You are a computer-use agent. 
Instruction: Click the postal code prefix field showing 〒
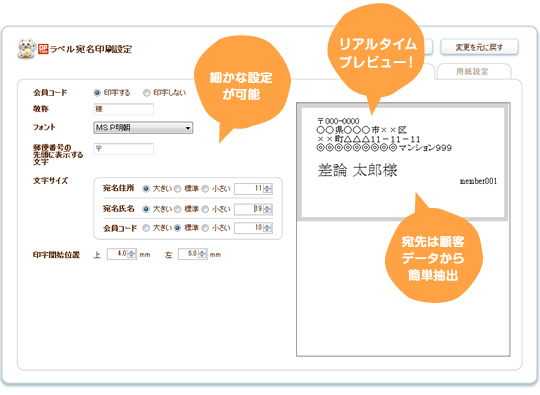tap(124, 149)
